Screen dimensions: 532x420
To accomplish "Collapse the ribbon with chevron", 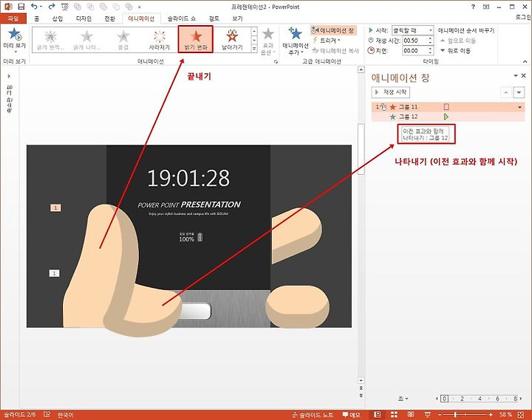I will [x=525, y=61].
